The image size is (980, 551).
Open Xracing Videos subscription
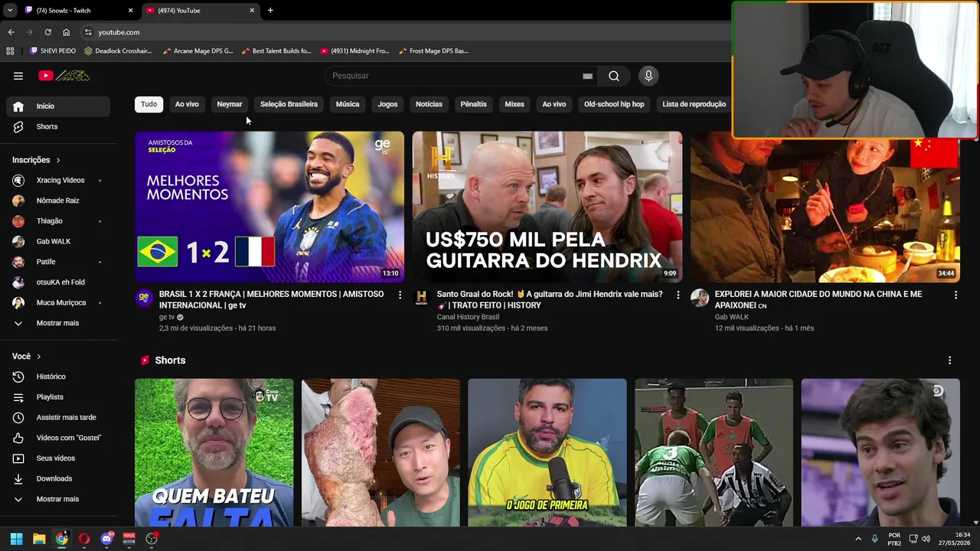tap(58, 181)
